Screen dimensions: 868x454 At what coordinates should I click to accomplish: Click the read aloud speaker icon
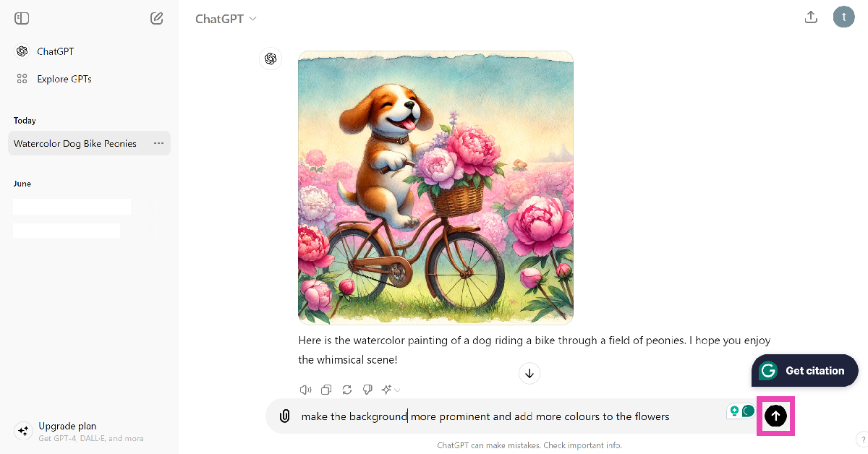pyautogui.click(x=305, y=390)
